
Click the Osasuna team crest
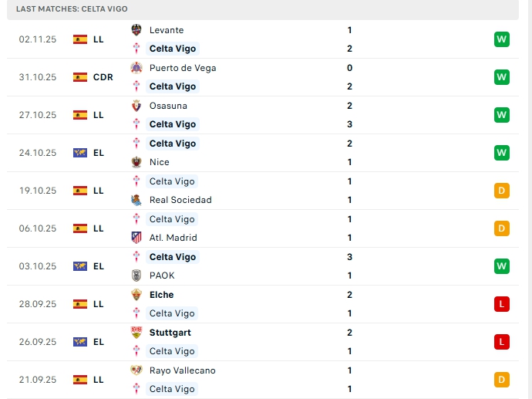(136, 106)
